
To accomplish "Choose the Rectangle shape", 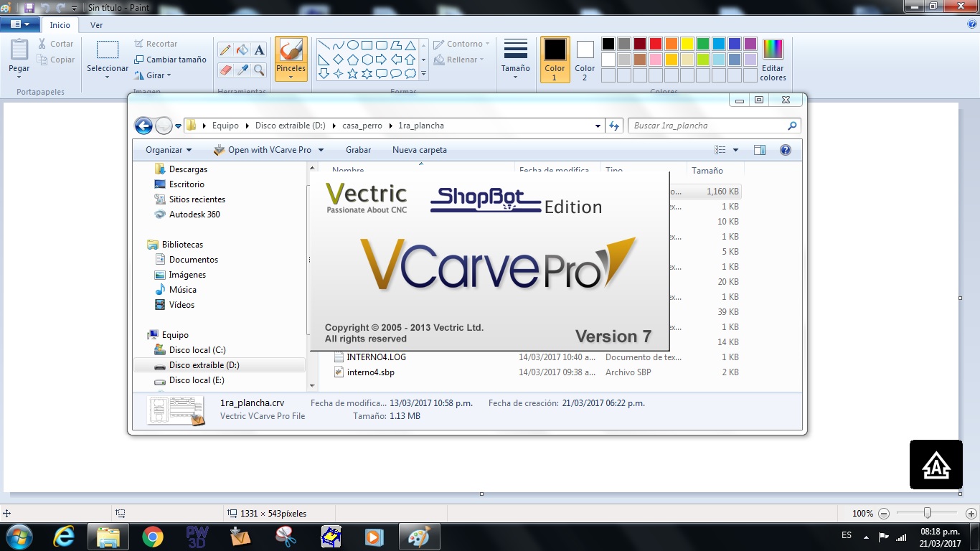I will click(367, 45).
